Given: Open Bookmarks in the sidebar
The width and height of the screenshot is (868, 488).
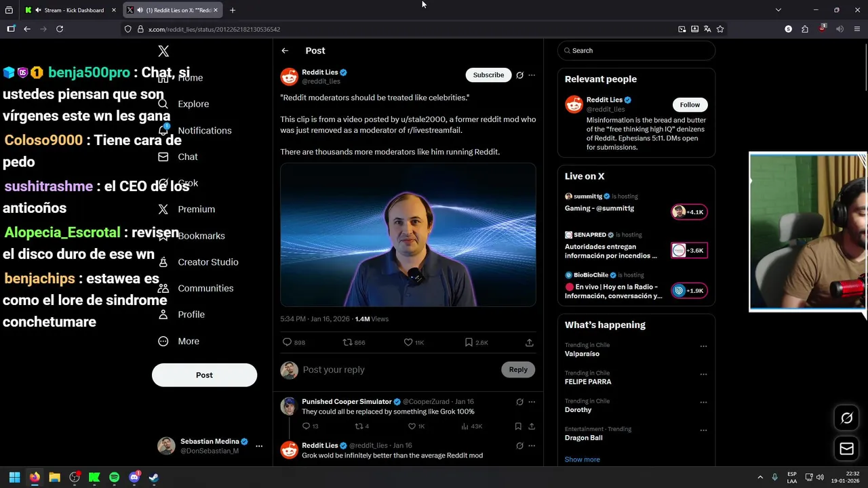Looking at the screenshot, I should pyautogui.click(x=191, y=236).
